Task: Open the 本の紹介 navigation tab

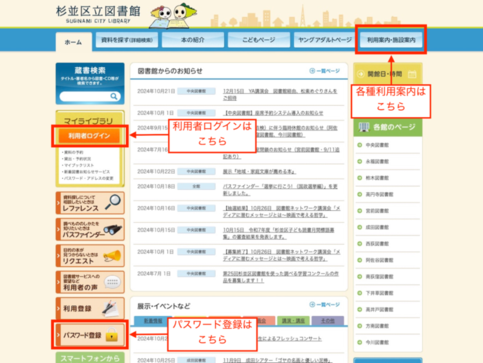Action: [x=193, y=40]
